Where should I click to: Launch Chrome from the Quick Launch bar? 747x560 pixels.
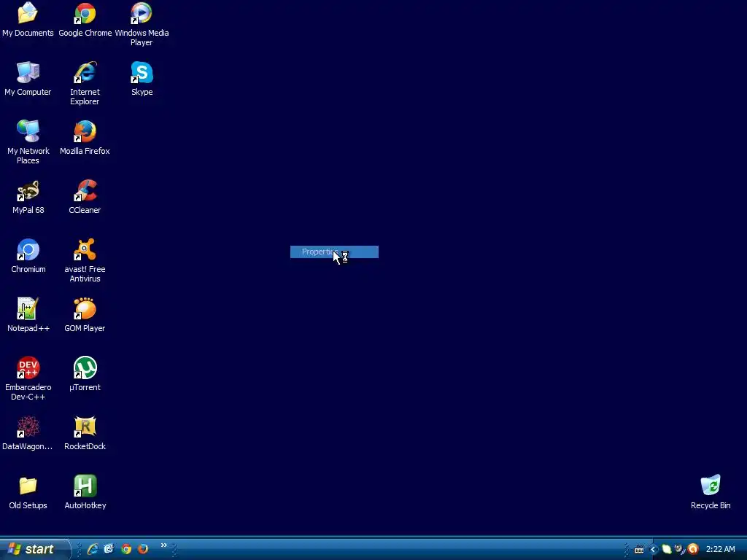pos(126,549)
